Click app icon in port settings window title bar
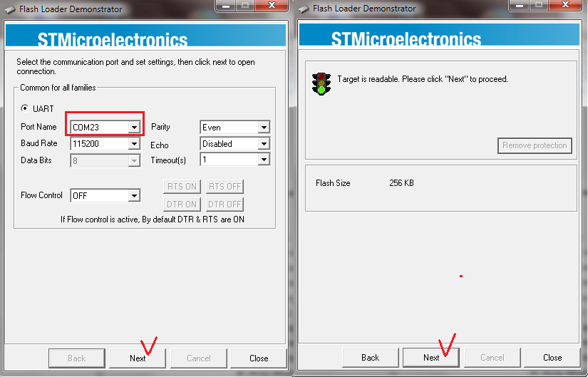The image size is (588, 377). coord(9,9)
